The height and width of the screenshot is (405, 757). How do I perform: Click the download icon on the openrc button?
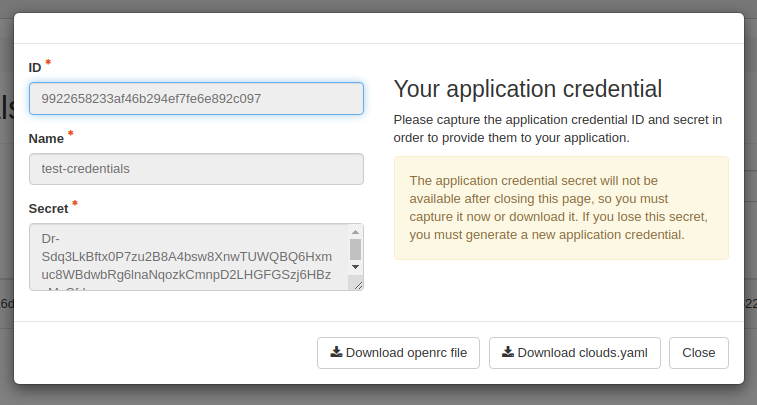click(x=337, y=352)
